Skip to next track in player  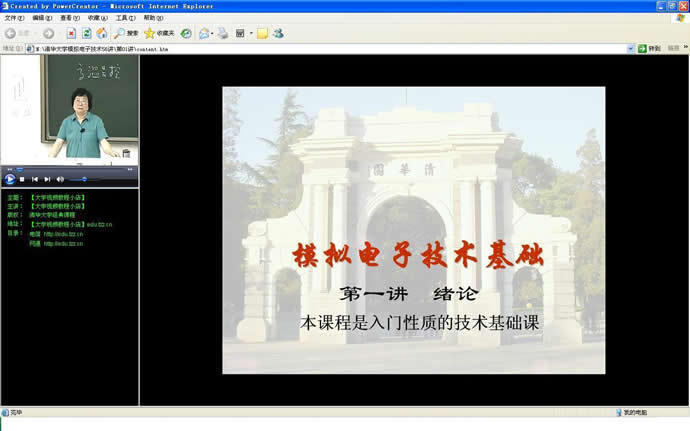tap(47, 179)
